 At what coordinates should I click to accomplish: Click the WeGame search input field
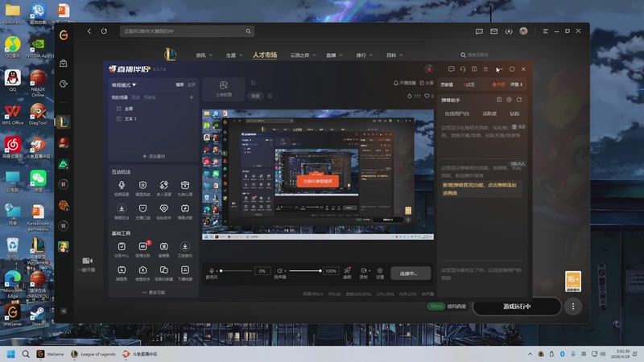(187, 31)
